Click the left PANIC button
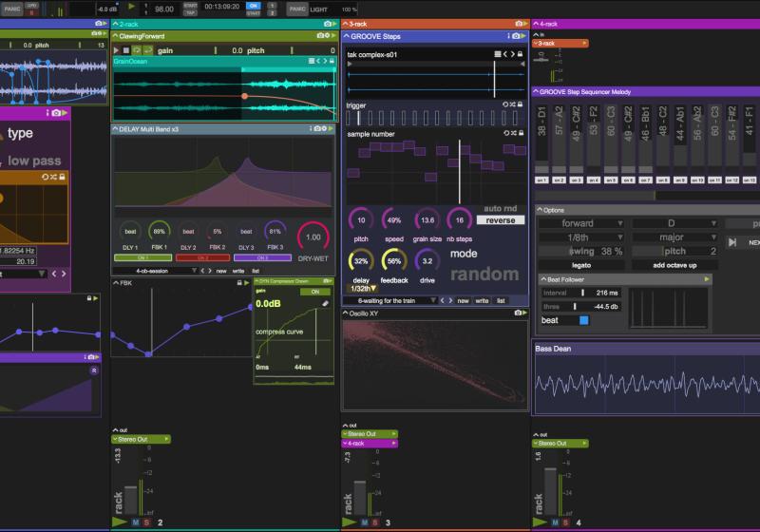Image resolution: width=760 pixels, height=532 pixels. point(13,8)
